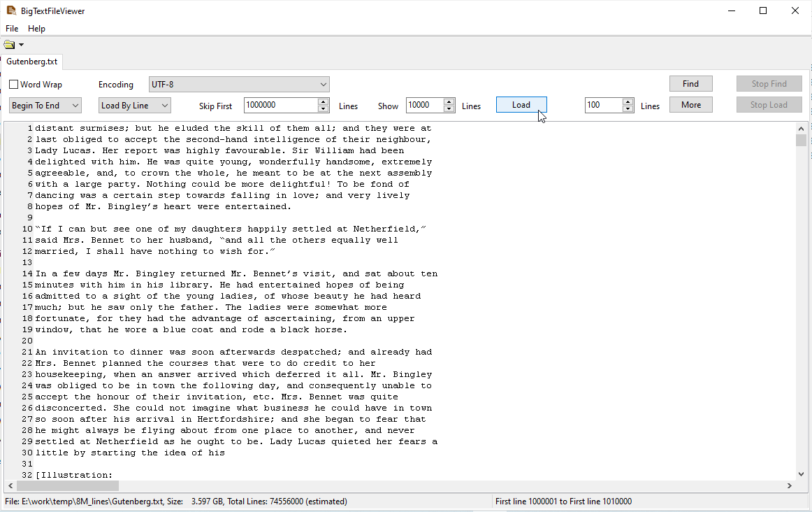Enable the Word Wrap checkbox

point(14,85)
